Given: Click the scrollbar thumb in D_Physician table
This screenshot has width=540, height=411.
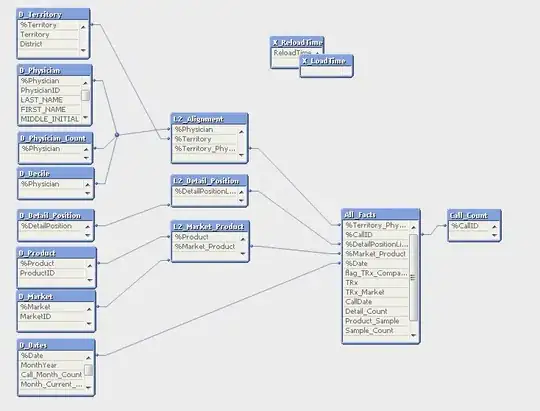Looking at the screenshot, I should click(x=85, y=95).
